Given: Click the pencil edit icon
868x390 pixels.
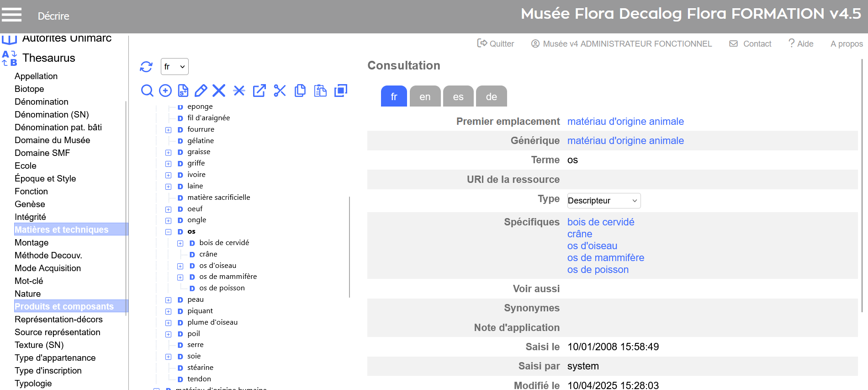Looking at the screenshot, I should click(201, 91).
